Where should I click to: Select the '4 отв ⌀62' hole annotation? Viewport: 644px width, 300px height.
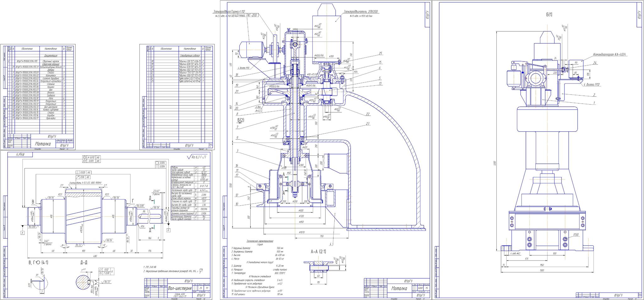pos(515,253)
